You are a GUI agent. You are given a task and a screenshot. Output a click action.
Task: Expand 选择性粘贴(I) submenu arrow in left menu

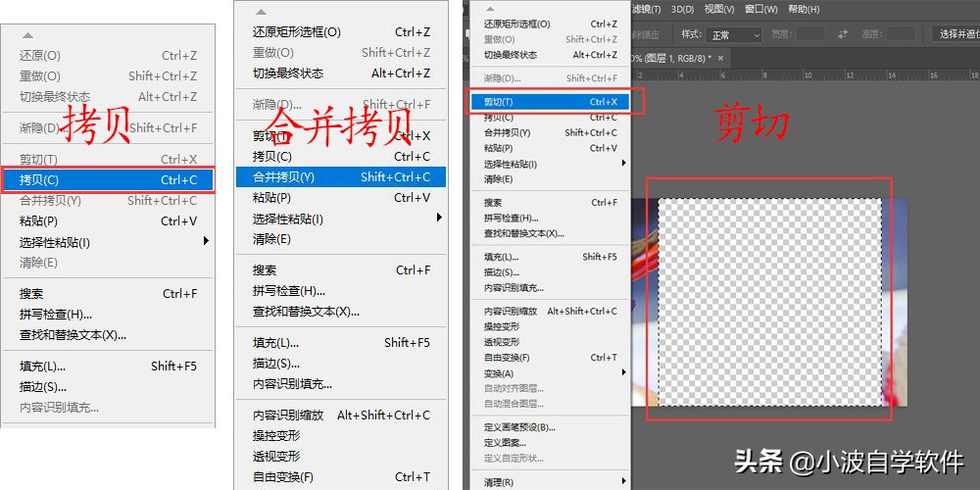206,241
